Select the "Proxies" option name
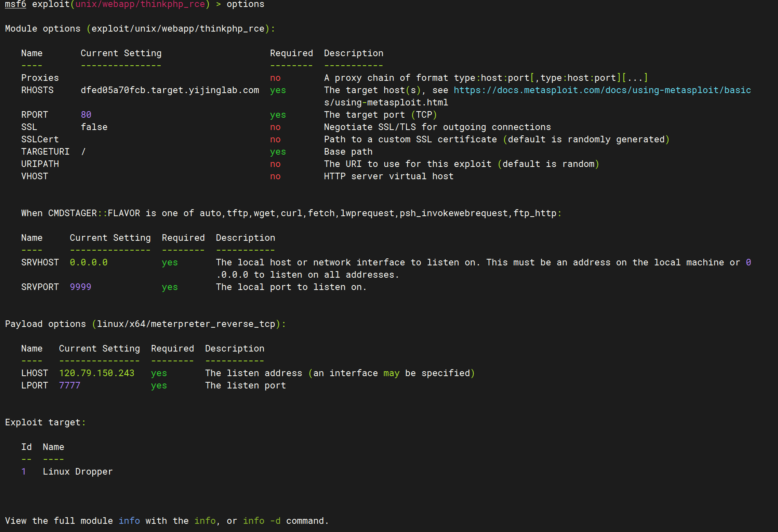This screenshot has height=532, width=778. coord(40,78)
